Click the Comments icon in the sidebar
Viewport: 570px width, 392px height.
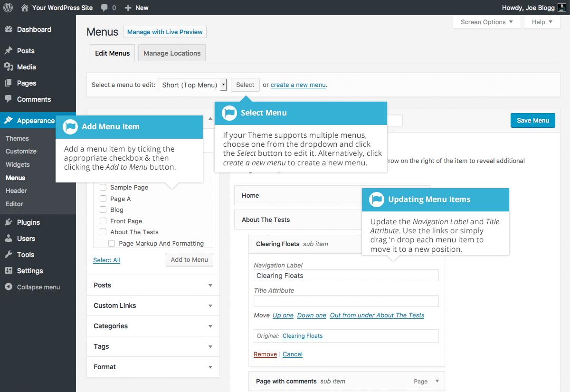click(9, 99)
